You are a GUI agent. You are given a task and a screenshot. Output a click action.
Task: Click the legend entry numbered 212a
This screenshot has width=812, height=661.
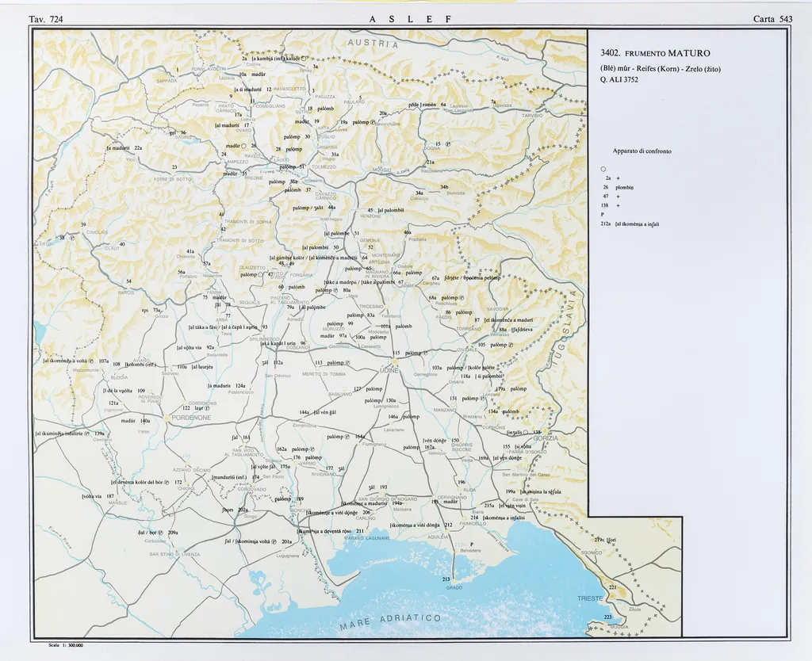click(x=630, y=224)
